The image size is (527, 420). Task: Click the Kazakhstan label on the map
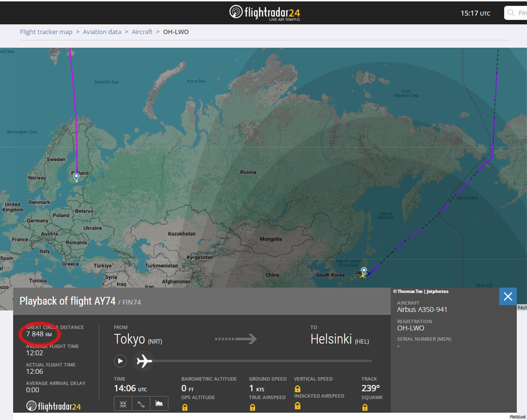pos(182,234)
